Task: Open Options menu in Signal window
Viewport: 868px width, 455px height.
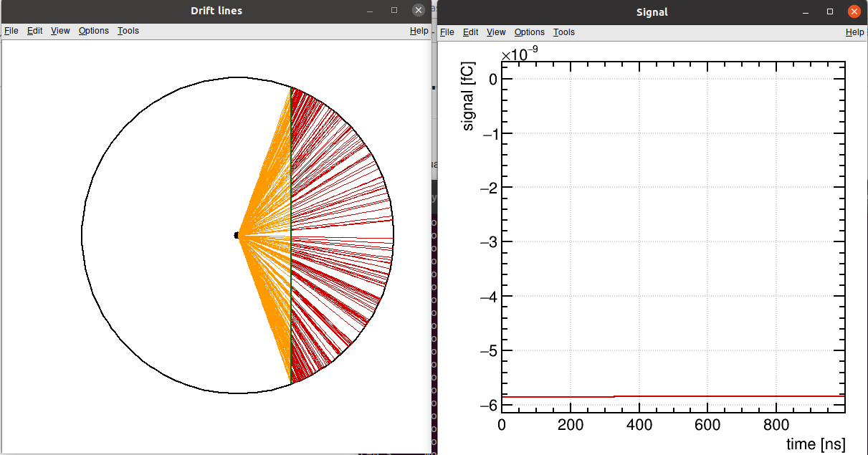Action: 530,32
